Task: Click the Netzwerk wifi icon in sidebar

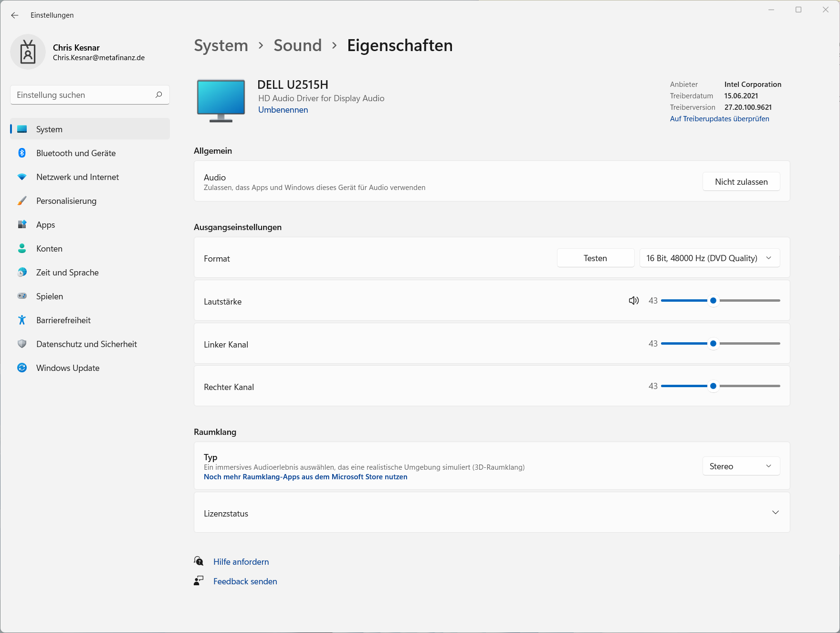Action: coord(22,177)
